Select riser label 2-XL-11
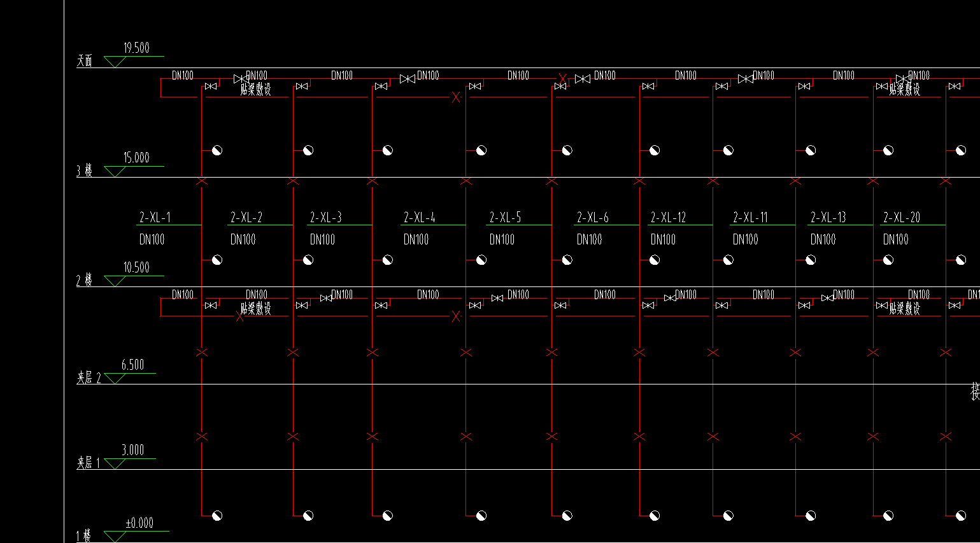Viewport: 980px width, 543px height. point(751,217)
